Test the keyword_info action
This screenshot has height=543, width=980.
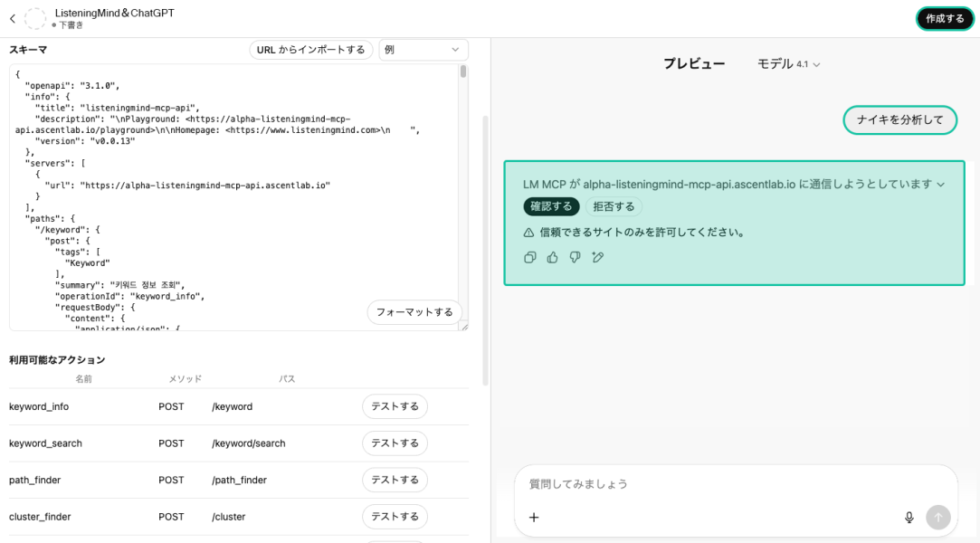click(395, 406)
